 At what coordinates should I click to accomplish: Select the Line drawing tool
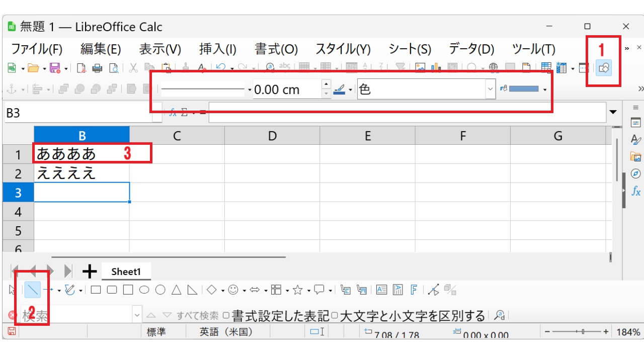[x=33, y=290]
